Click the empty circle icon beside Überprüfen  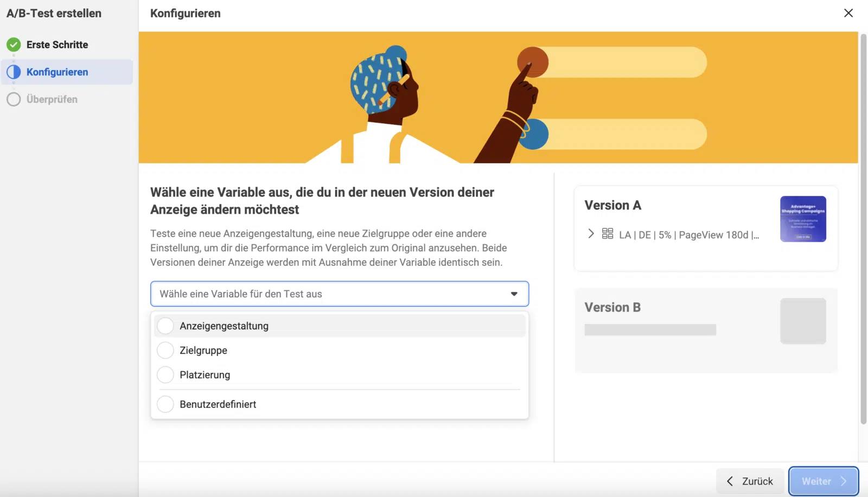[14, 99]
